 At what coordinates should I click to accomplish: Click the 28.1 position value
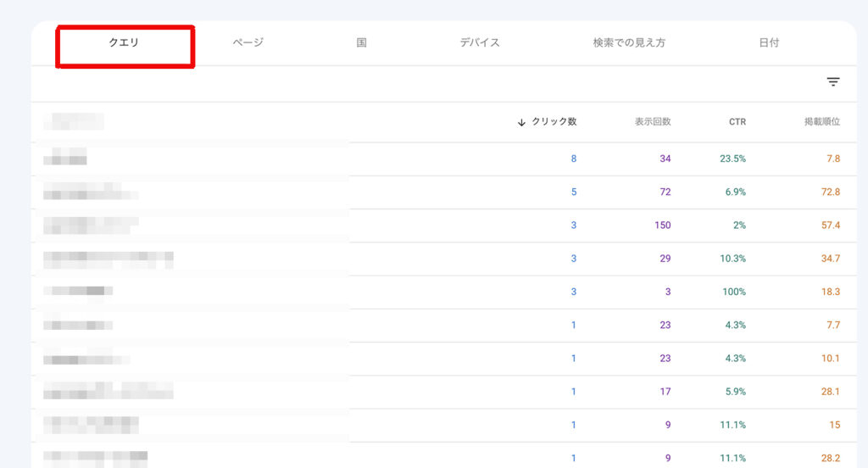(831, 391)
